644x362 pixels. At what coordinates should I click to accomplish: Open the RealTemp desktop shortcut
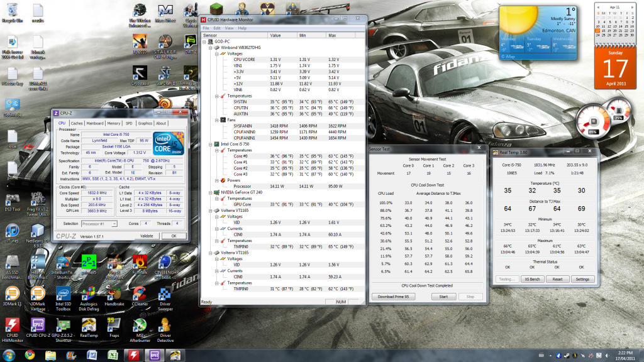pos(89,328)
